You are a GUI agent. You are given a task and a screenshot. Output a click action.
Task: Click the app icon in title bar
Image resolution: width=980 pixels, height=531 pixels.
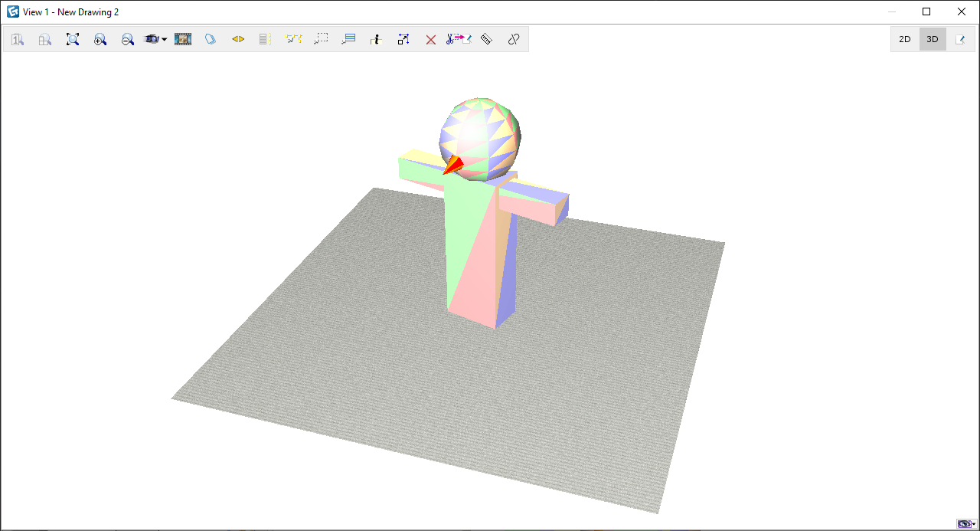(12, 11)
